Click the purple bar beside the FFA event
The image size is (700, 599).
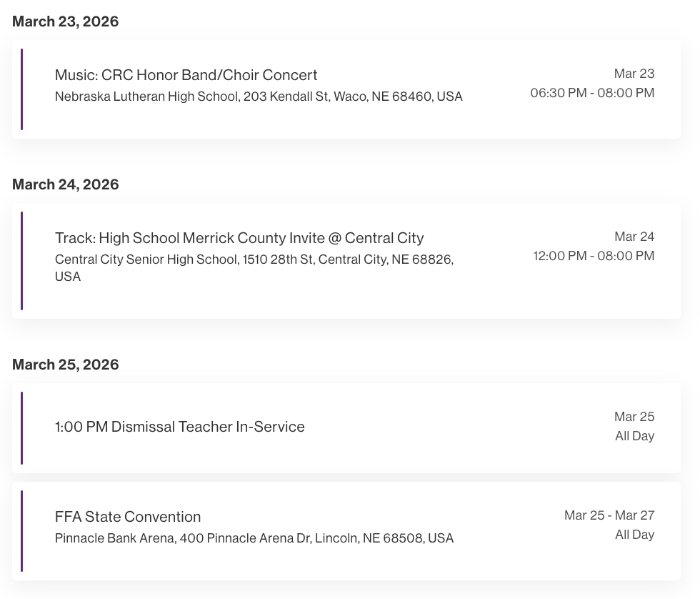click(22, 530)
